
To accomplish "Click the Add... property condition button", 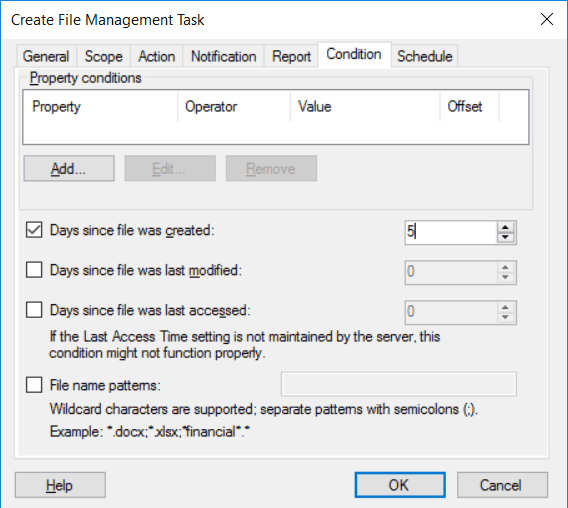I will pyautogui.click(x=69, y=168).
